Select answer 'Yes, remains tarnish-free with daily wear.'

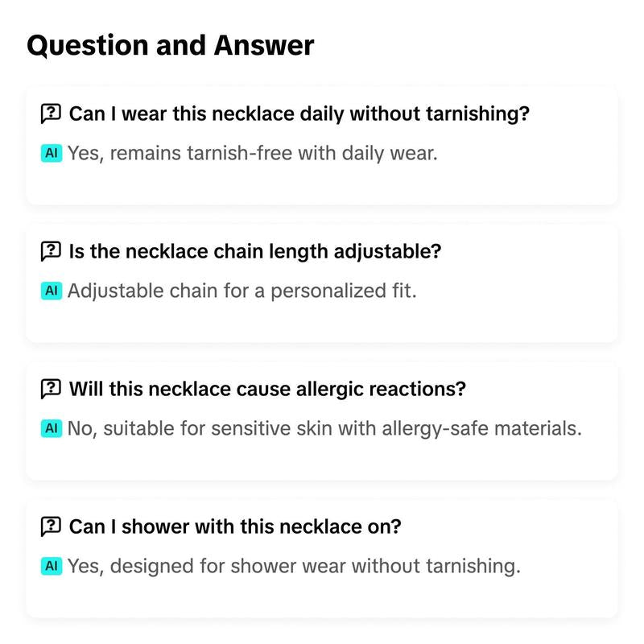[x=253, y=154]
